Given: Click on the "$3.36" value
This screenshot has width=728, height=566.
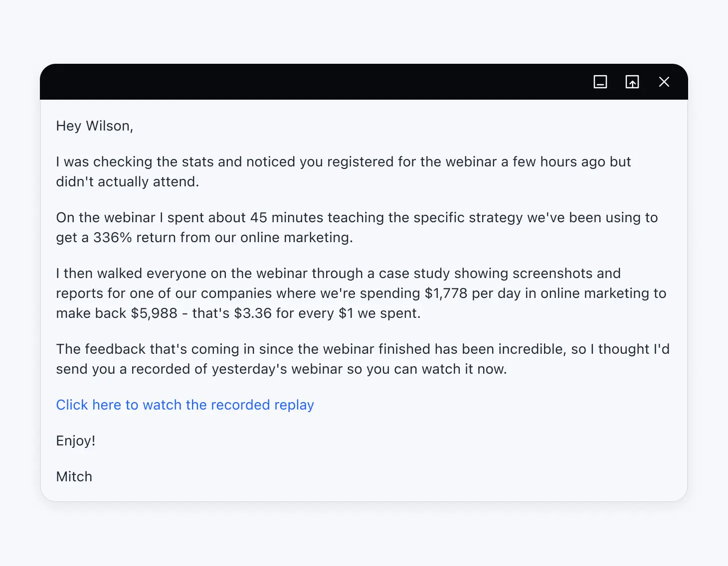Looking at the screenshot, I should [253, 313].
